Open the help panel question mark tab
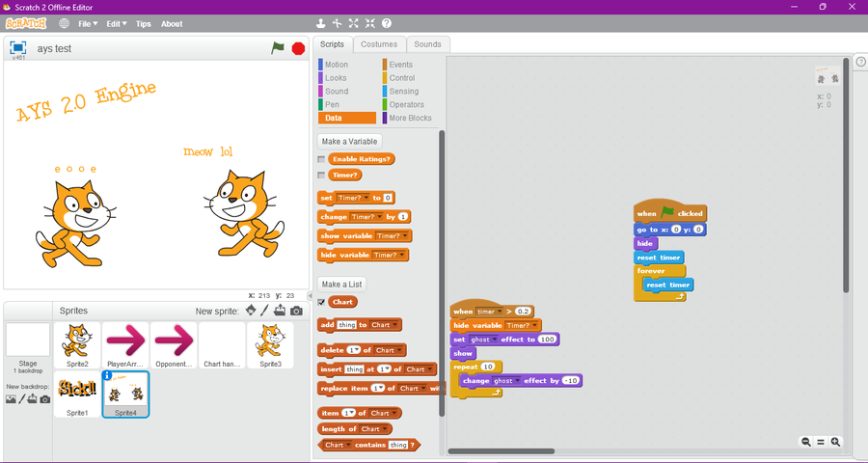The image size is (868, 463). [861, 62]
